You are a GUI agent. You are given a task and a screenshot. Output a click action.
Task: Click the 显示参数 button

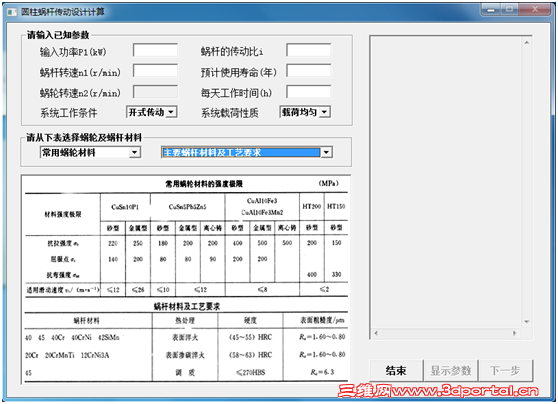(451, 371)
